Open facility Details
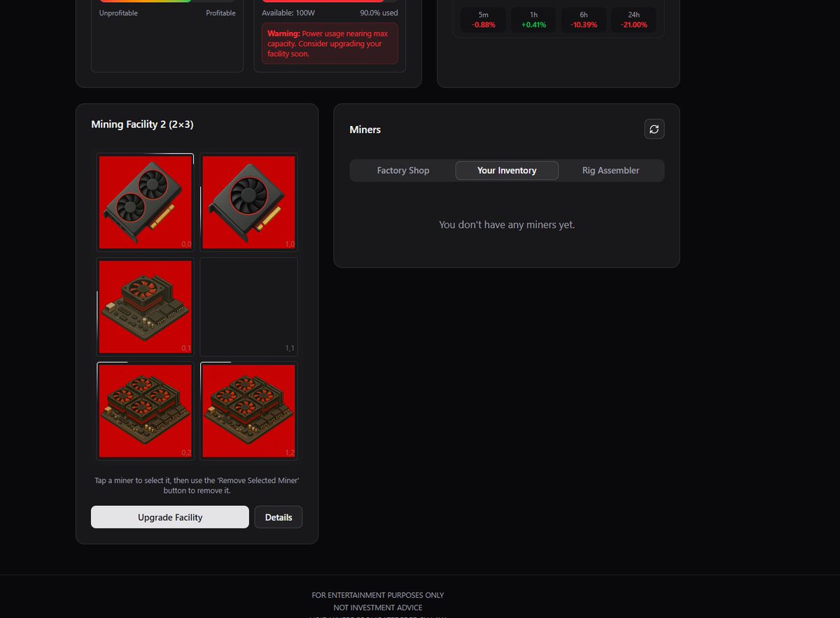Image resolution: width=840 pixels, height=618 pixels. pos(279,517)
